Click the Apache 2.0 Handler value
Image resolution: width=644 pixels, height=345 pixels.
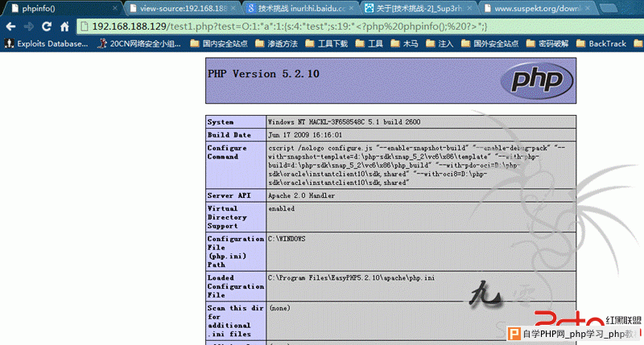(301, 195)
